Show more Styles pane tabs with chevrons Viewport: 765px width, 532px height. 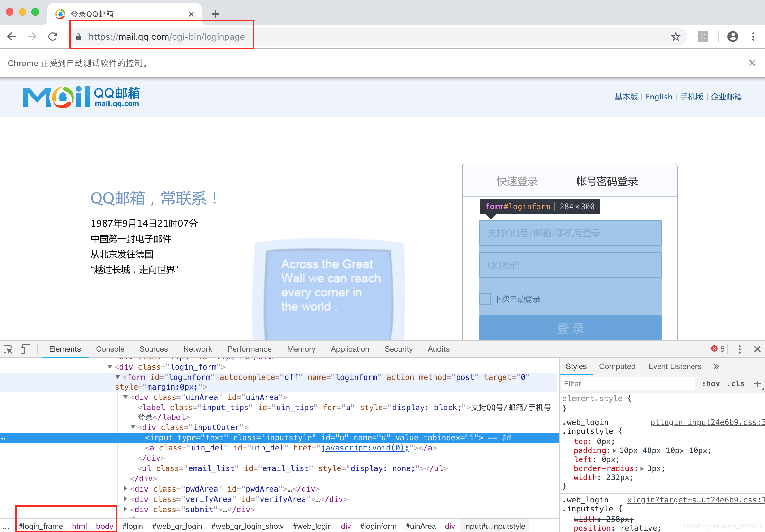(716, 366)
